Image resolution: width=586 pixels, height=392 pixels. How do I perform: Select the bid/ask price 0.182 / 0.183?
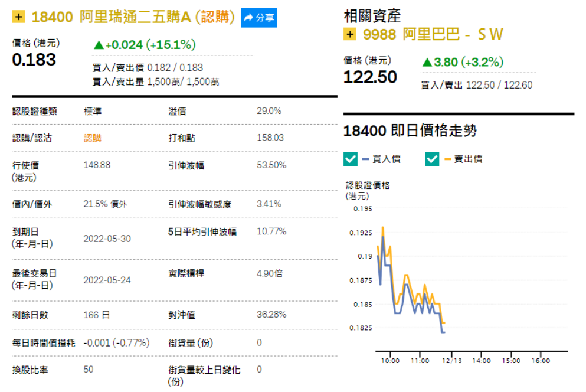pos(175,68)
